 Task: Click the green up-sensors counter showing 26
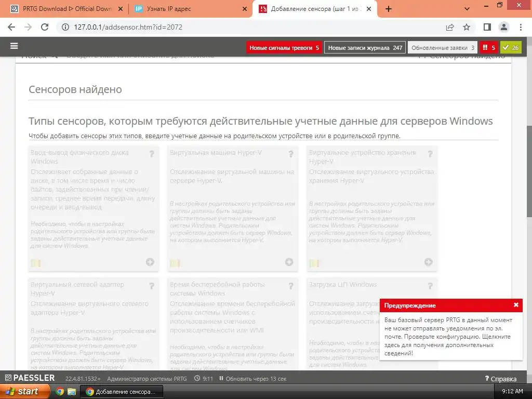pos(511,47)
